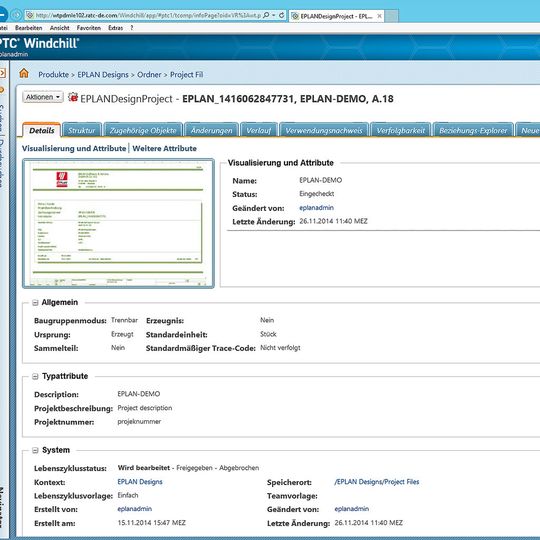Jump to Visualisierung und Attribute section link
The width and height of the screenshot is (540, 540).
(x=74, y=148)
